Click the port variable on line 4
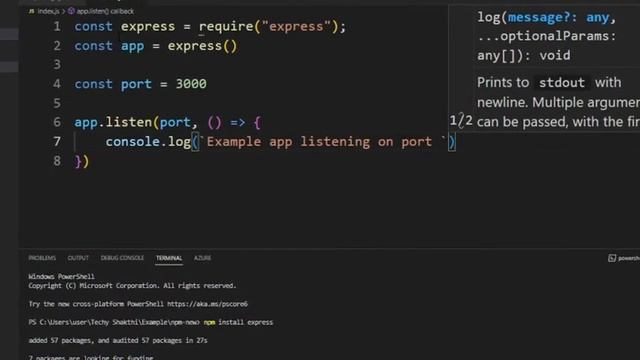The image size is (640, 360). [x=136, y=84]
